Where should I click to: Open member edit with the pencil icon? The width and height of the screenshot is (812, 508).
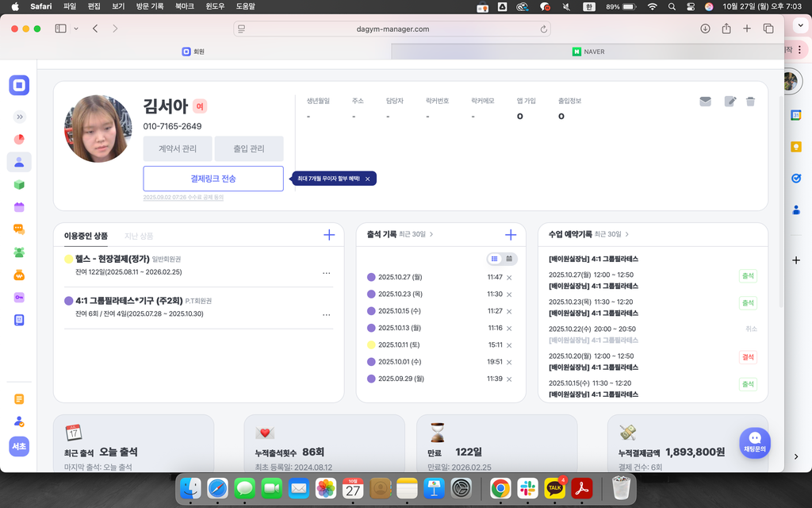point(730,102)
